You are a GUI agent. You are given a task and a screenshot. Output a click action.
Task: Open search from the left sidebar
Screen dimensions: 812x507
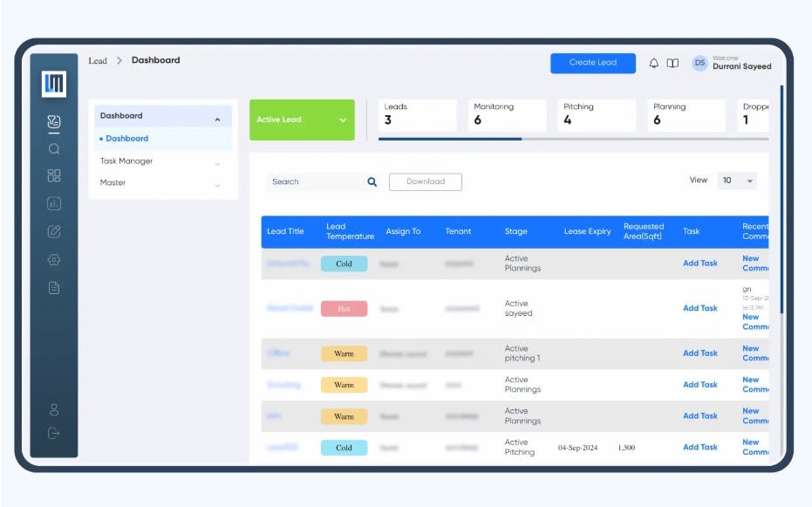click(x=54, y=148)
